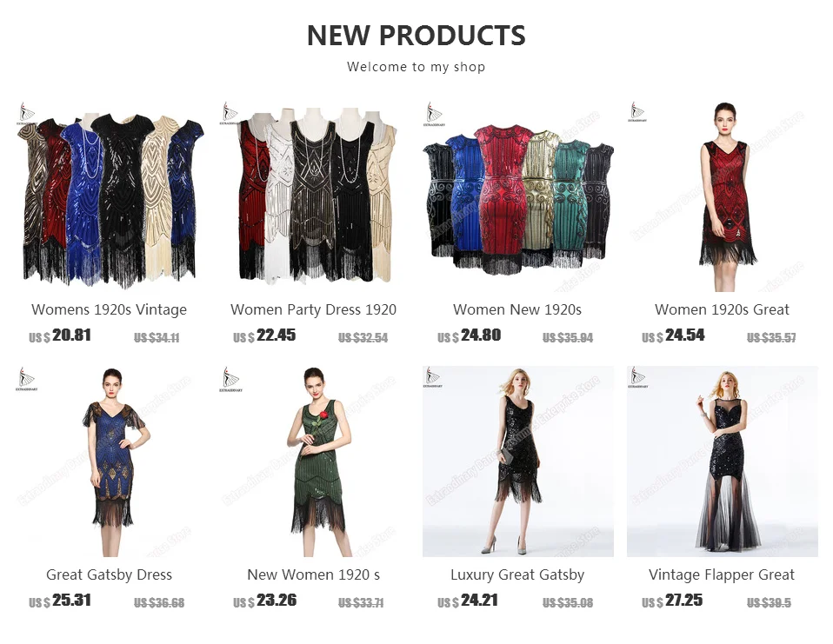This screenshot has width=833, height=644.
Task: Click the store logo on the Womens 1920s Vintage image
Action: [26, 114]
